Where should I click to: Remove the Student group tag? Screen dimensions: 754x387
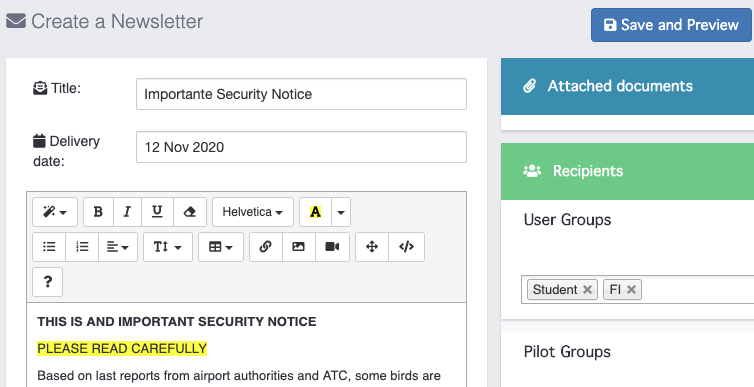click(587, 289)
